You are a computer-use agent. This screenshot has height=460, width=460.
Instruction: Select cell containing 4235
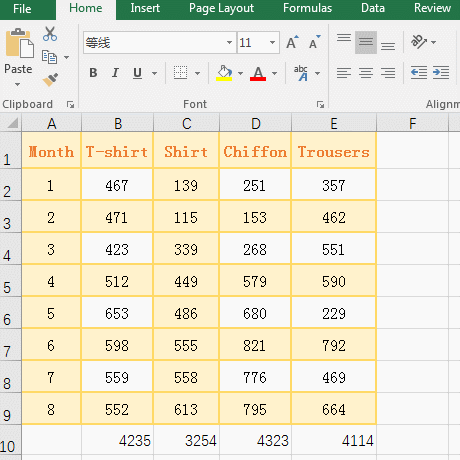click(x=117, y=440)
